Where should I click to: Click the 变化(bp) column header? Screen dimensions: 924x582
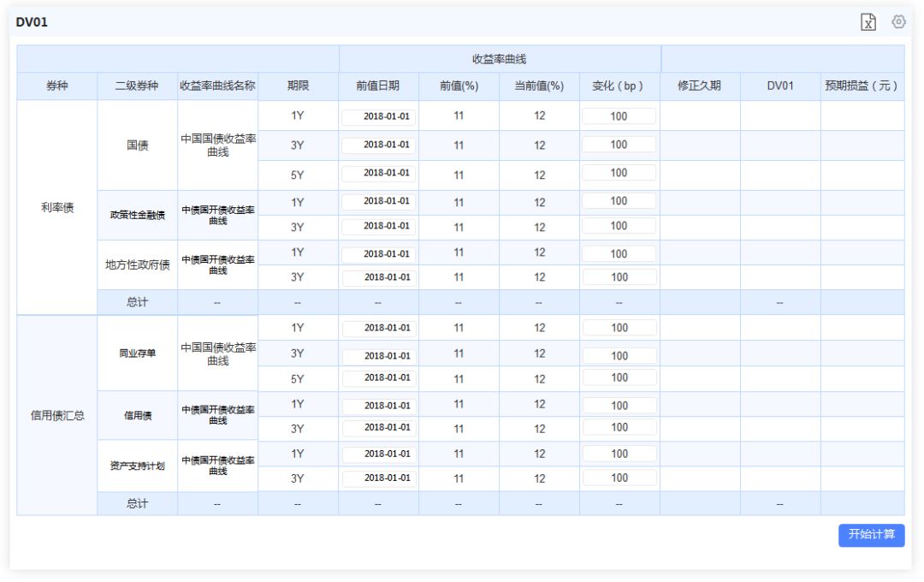[619, 86]
